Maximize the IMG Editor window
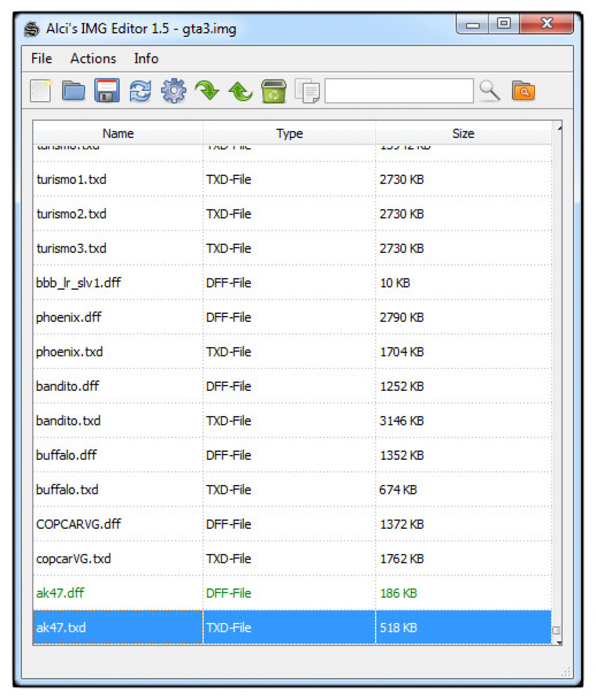 [x=504, y=23]
